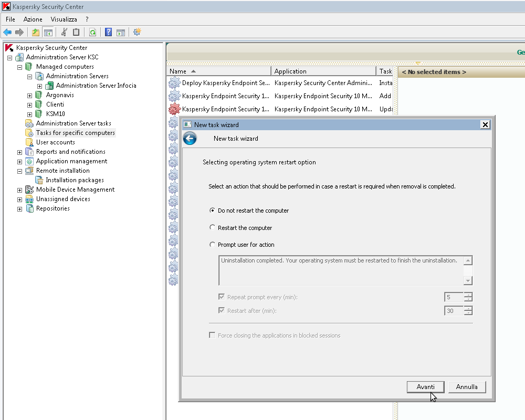
Task: Open the Visualizza menu
Action: coord(64,19)
